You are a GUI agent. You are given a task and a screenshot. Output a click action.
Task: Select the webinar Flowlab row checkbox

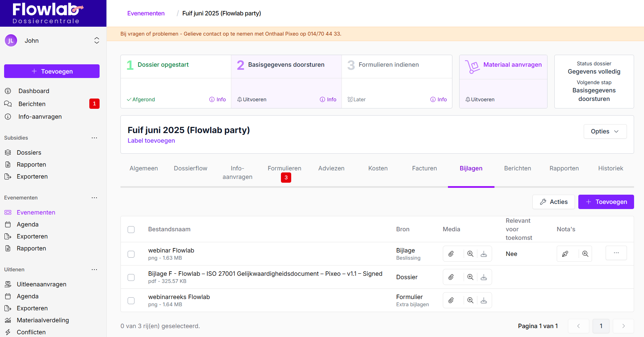click(131, 254)
